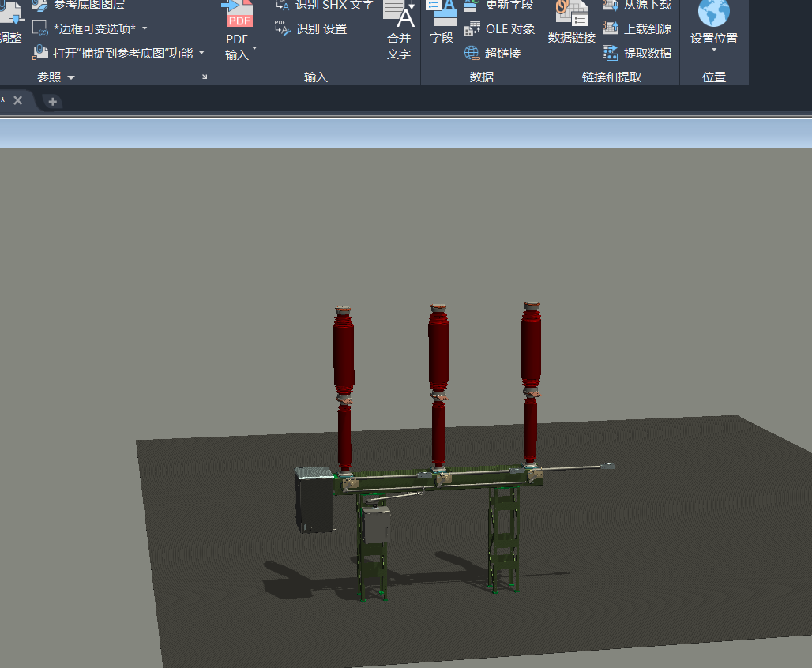Click the 合并文字 icon

click(399, 14)
